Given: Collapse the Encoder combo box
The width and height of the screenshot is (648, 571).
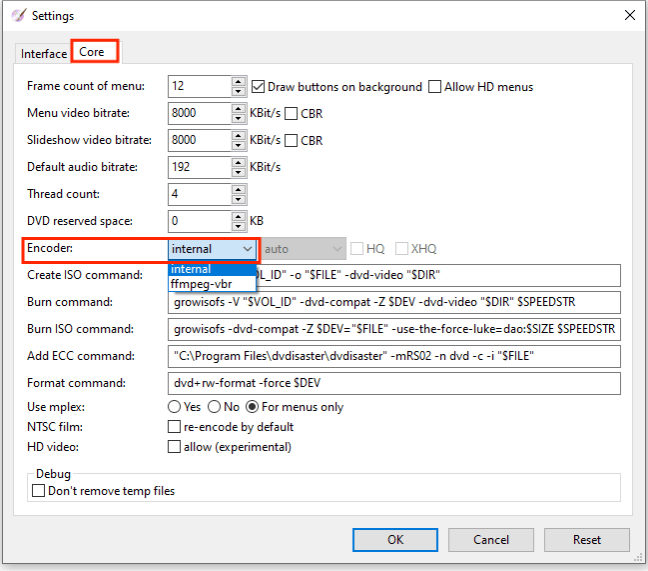Looking at the screenshot, I should tap(247, 248).
